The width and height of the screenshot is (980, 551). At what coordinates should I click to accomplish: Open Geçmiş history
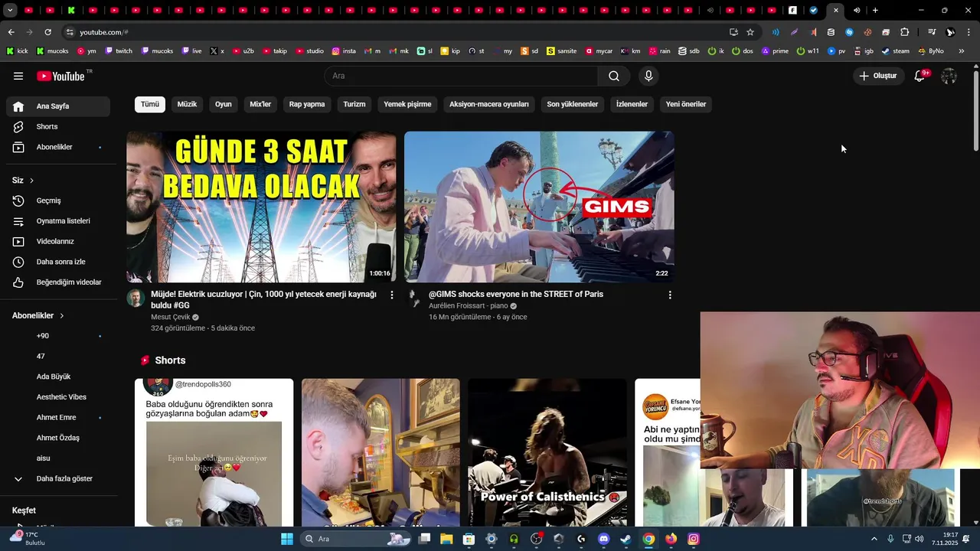(x=58, y=201)
